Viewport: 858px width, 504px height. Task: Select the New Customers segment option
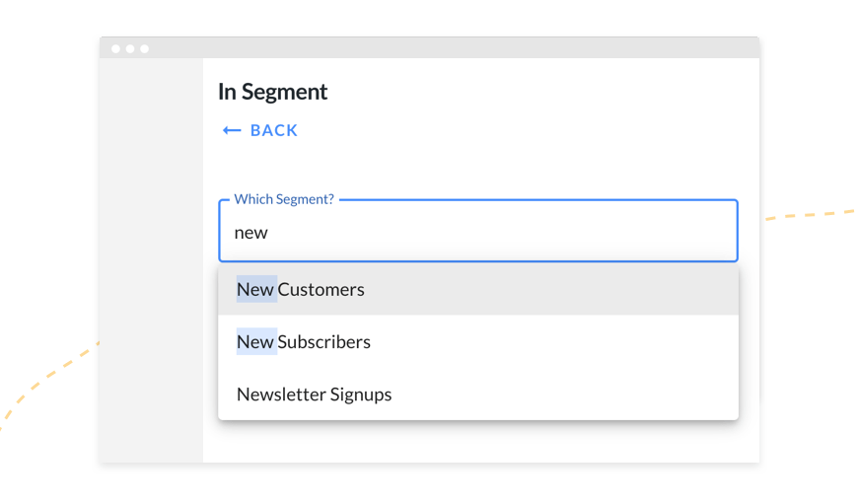coord(478,289)
